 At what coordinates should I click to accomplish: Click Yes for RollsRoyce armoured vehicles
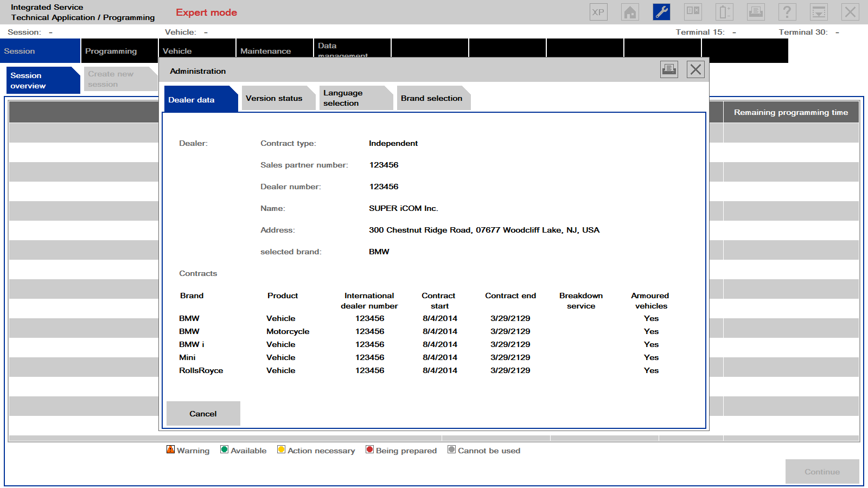pos(651,370)
